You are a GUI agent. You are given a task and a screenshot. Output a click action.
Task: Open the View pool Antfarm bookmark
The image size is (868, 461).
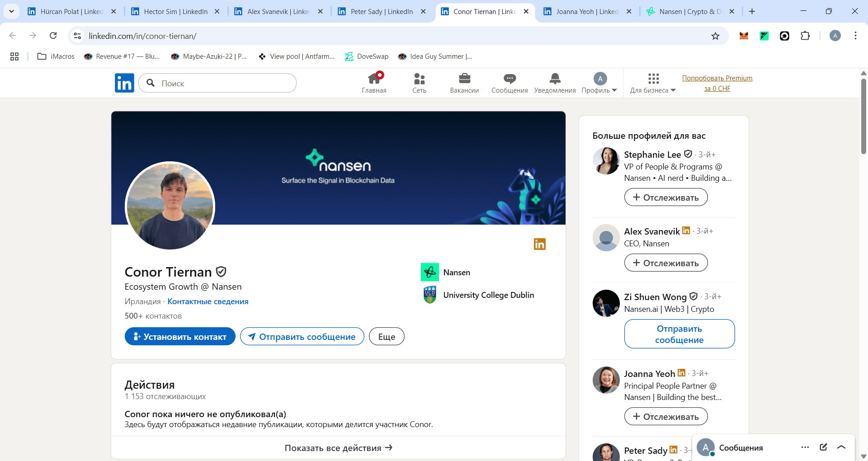(x=297, y=56)
